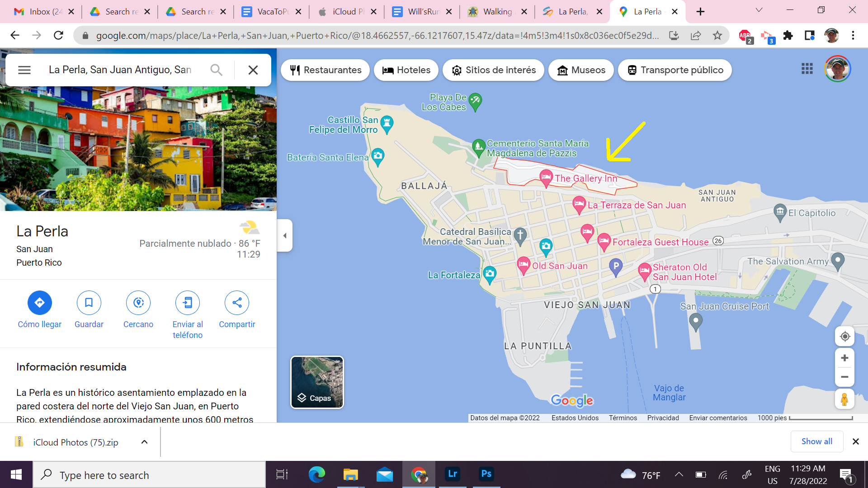Open Microsoft Edge from the taskbar

[317, 474]
